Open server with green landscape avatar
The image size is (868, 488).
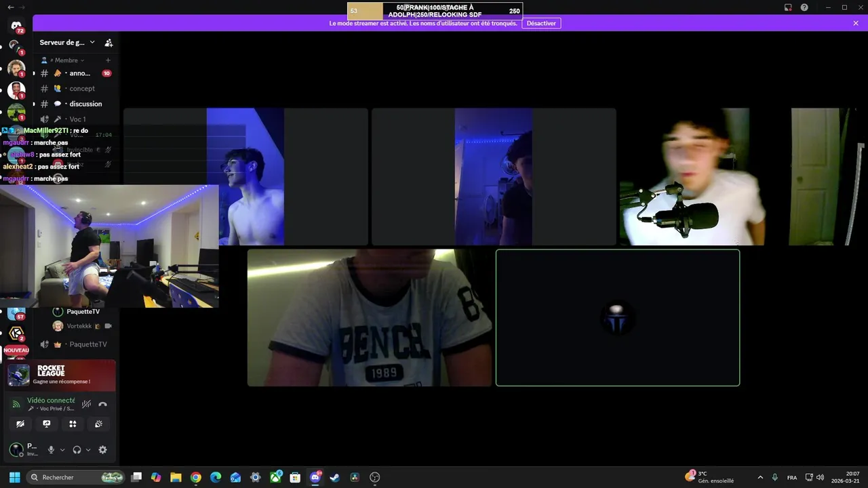click(16, 112)
